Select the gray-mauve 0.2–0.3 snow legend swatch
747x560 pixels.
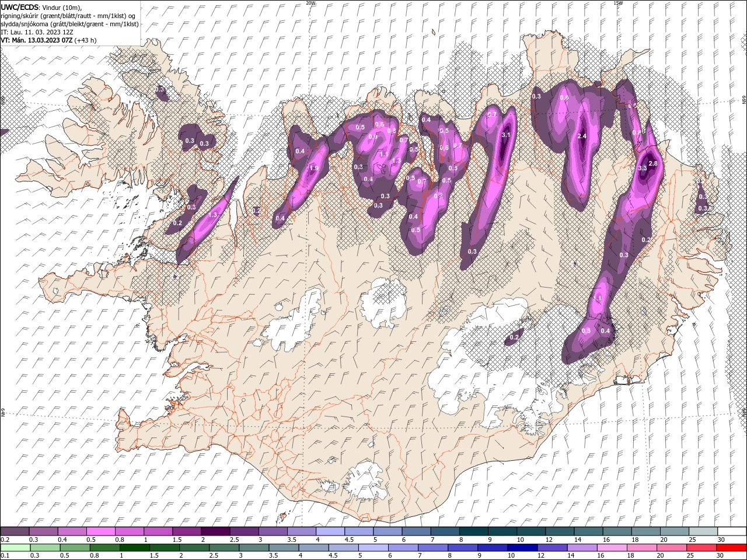(15, 531)
